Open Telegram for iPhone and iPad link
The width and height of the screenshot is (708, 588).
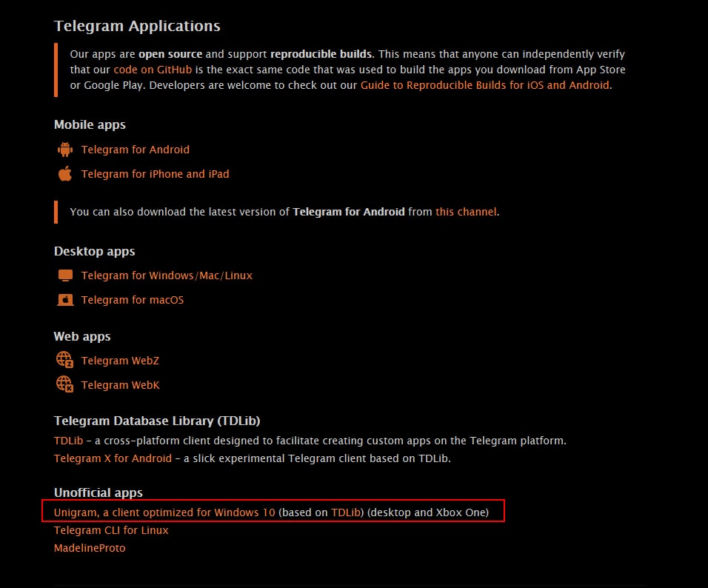pyautogui.click(x=155, y=174)
